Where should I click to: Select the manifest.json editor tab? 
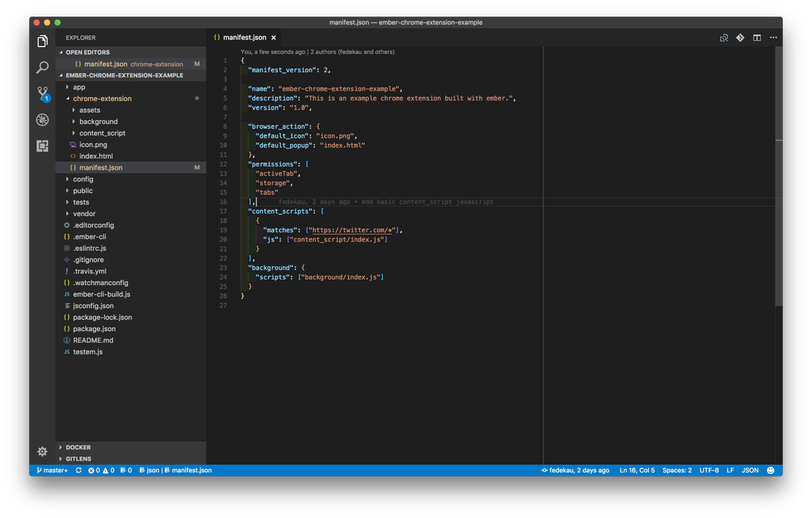(x=245, y=38)
